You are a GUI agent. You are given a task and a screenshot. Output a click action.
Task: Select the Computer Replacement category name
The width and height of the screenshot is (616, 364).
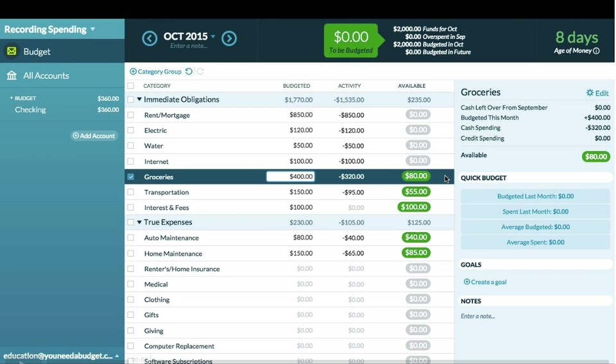click(x=179, y=346)
